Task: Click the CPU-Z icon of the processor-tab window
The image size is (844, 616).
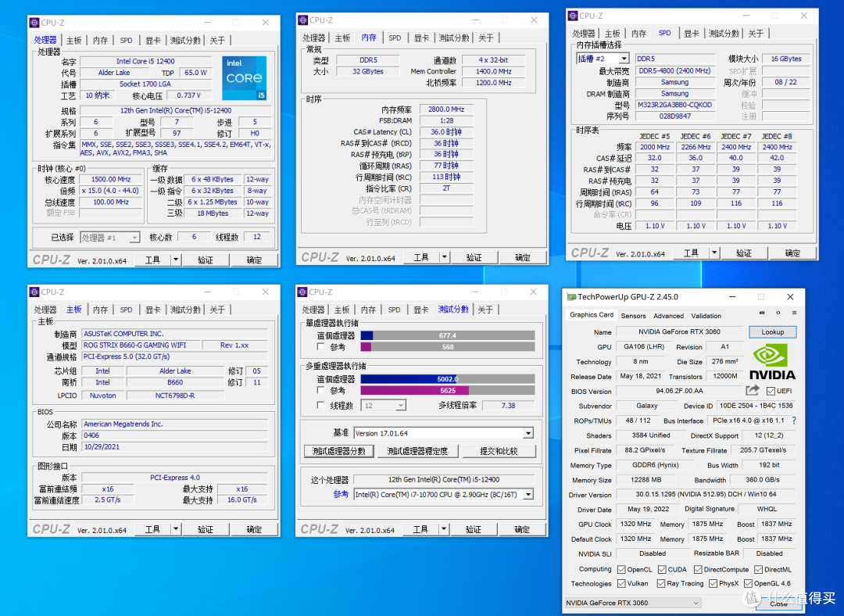Action: (34, 23)
